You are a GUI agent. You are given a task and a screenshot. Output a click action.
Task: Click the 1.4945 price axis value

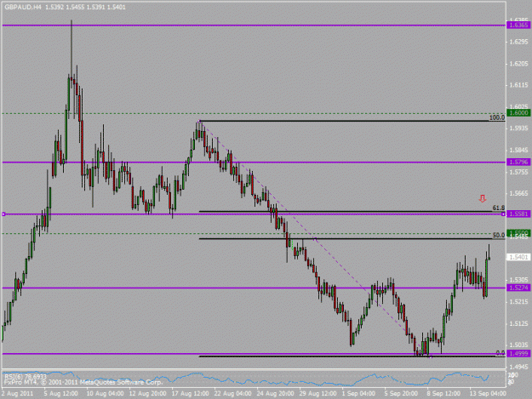(x=518, y=367)
